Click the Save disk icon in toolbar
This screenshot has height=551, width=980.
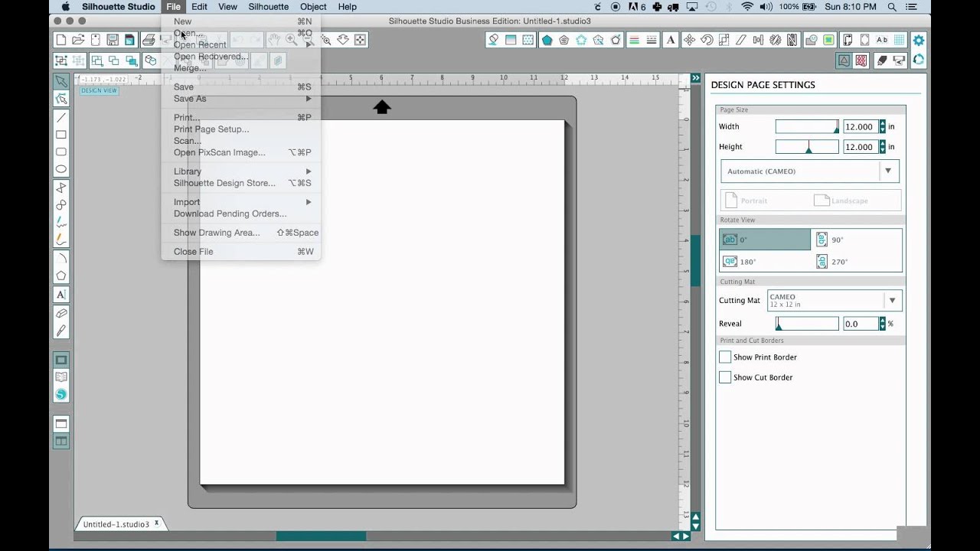pyautogui.click(x=113, y=40)
